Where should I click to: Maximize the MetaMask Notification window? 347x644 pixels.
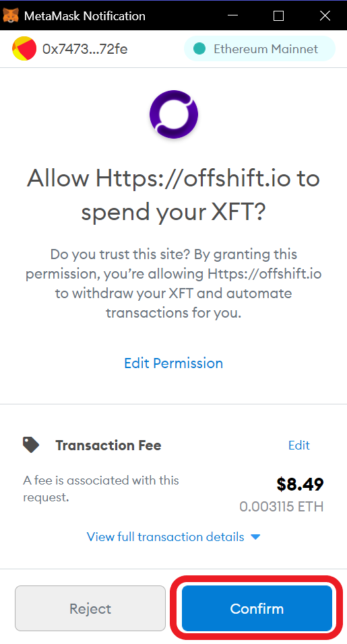(279, 15)
